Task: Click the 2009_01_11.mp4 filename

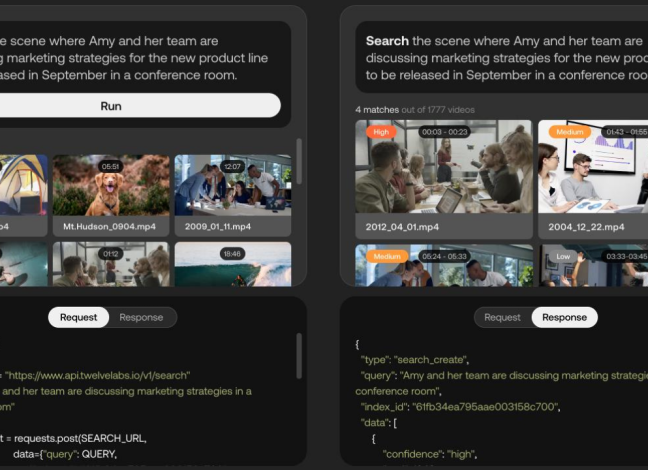Action: [x=218, y=227]
